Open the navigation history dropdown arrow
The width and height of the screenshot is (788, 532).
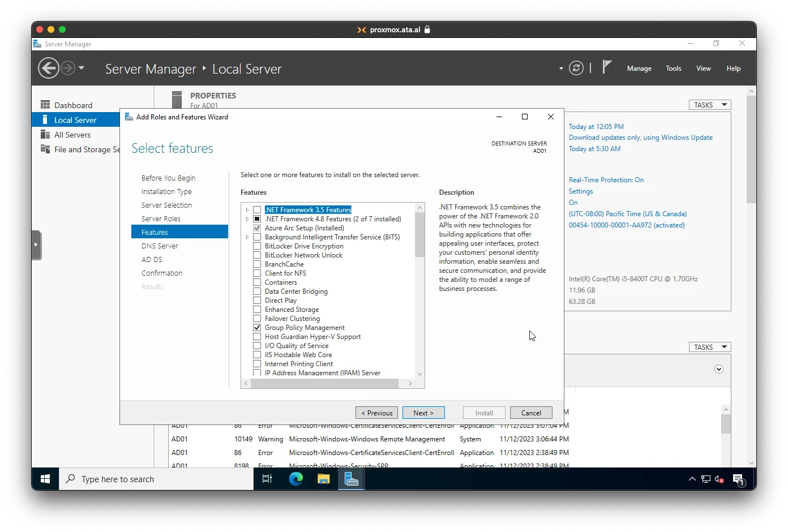(x=82, y=68)
